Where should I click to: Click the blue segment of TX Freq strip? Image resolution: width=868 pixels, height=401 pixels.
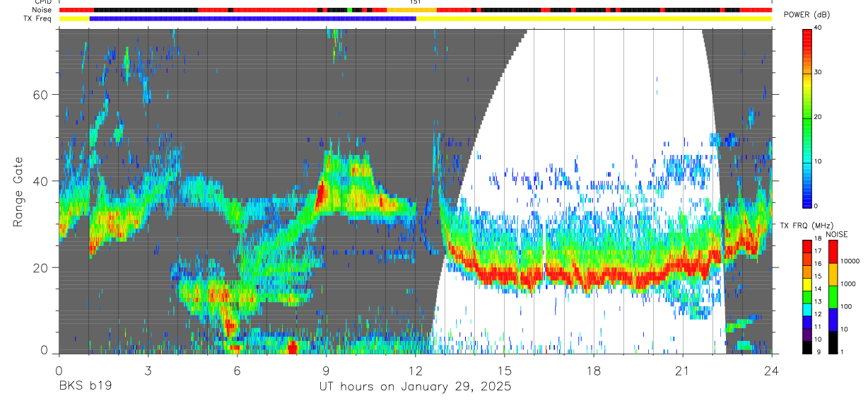pos(253,18)
